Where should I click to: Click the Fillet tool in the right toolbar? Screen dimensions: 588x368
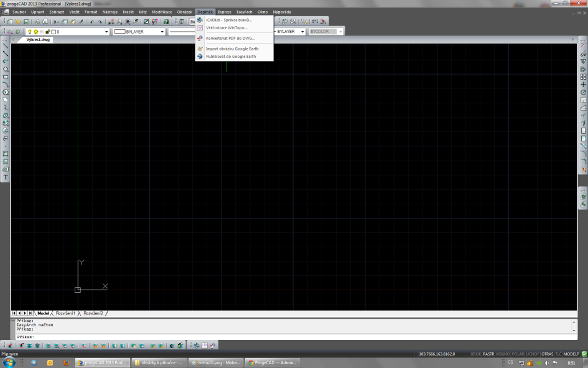tap(583, 162)
